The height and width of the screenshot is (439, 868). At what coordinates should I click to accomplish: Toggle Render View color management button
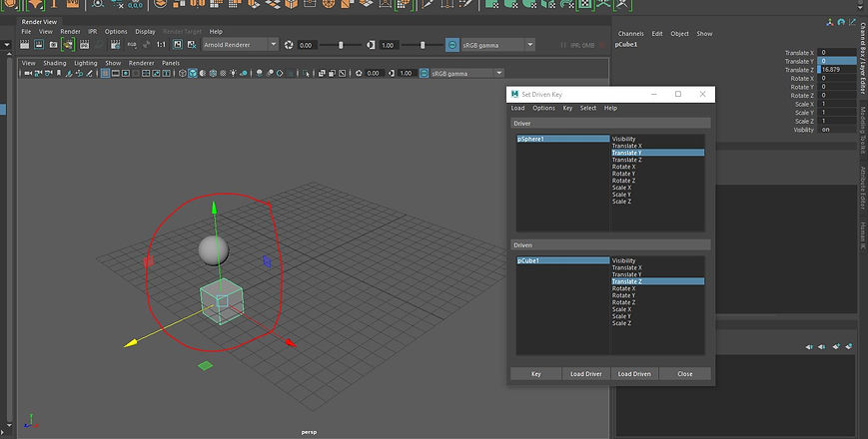click(452, 45)
